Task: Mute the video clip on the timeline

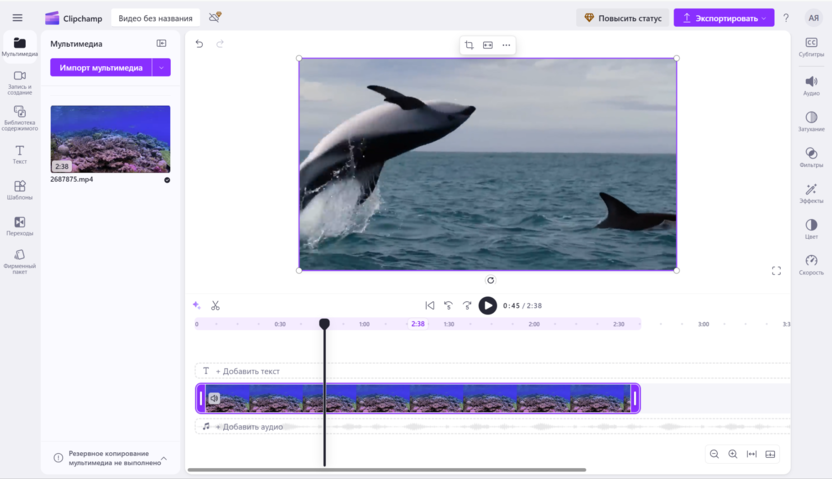Action: pyautogui.click(x=214, y=399)
